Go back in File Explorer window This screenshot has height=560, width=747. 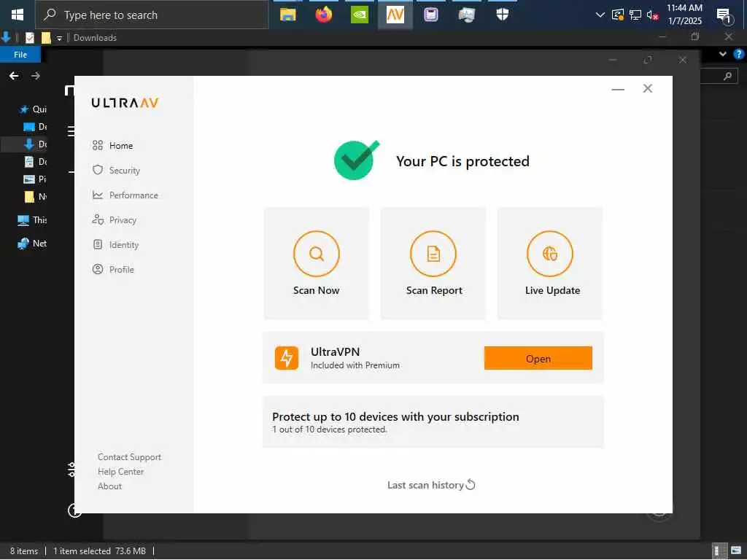14,76
